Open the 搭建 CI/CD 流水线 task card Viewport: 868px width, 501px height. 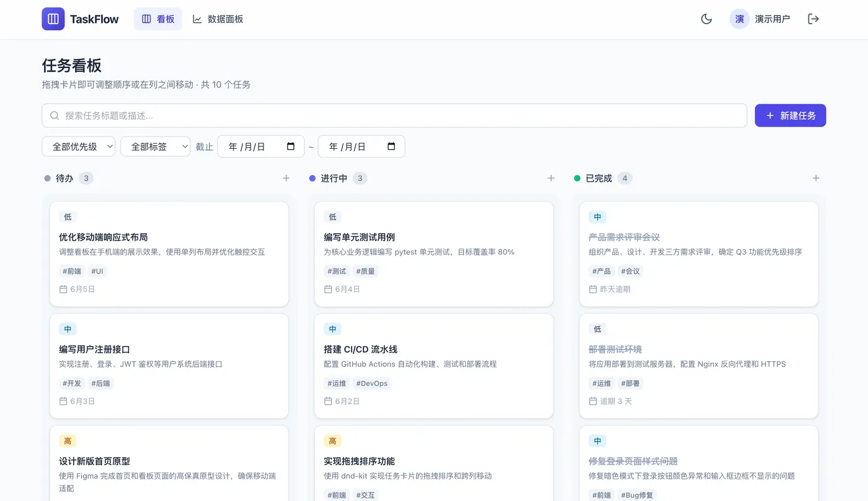point(434,366)
